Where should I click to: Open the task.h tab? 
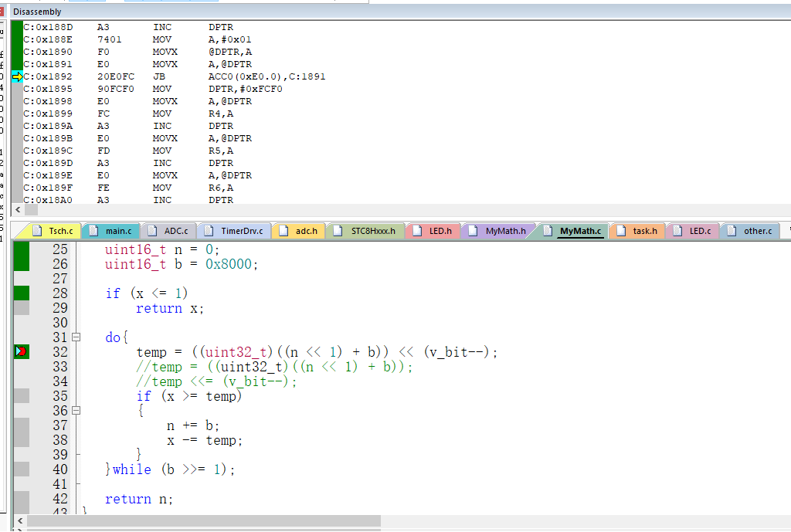pyautogui.click(x=637, y=231)
